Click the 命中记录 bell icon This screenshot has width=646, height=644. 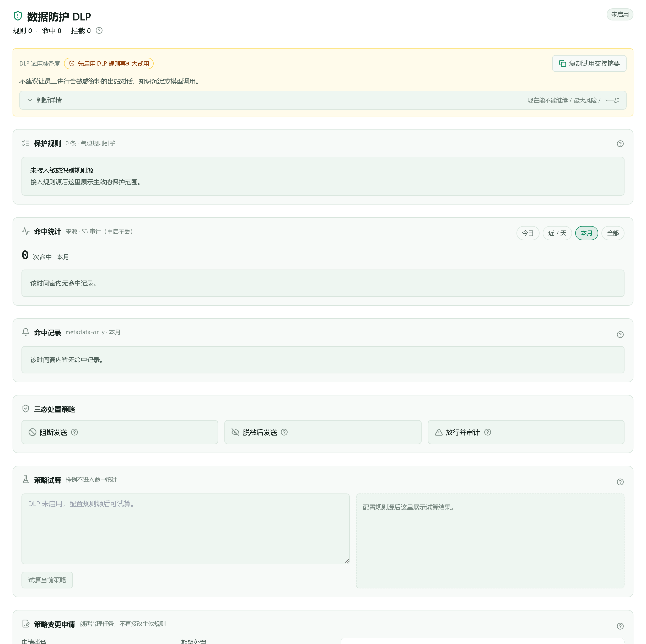pyautogui.click(x=26, y=332)
